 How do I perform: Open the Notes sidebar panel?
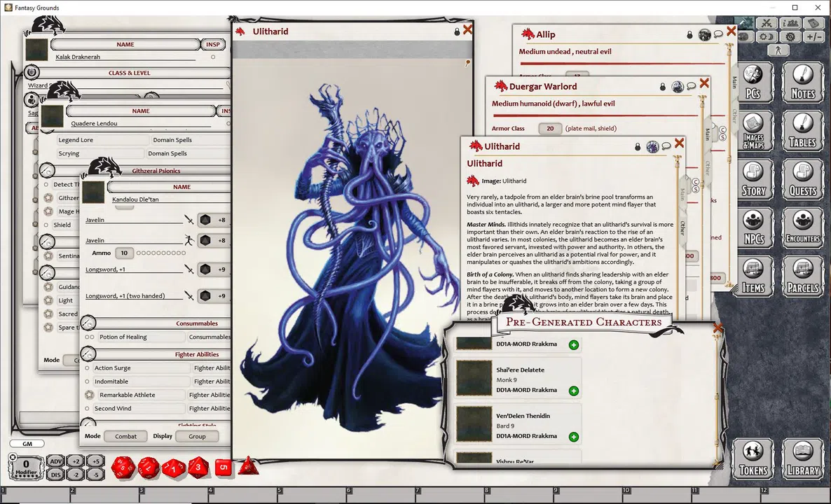point(802,83)
